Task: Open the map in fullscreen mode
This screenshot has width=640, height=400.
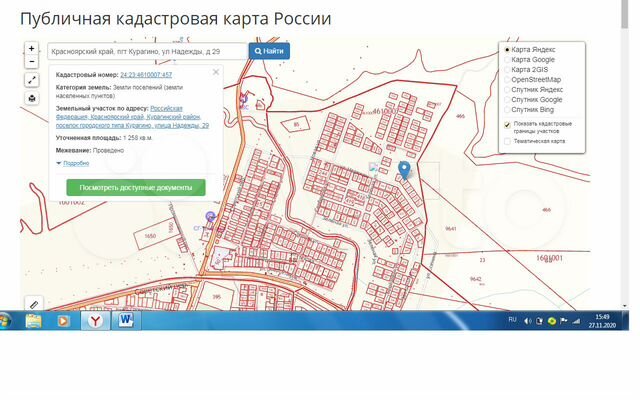Action: pos(31,80)
